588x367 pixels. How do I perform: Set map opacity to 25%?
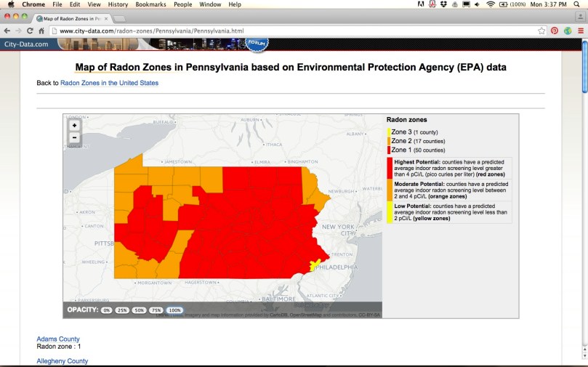point(122,310)
